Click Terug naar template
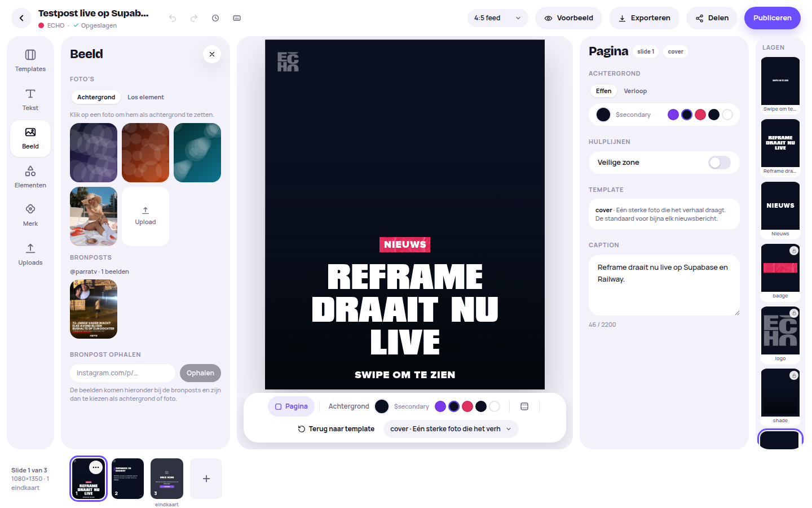Image resolution: width=812 pixels, height=508 pixels. 336,429
